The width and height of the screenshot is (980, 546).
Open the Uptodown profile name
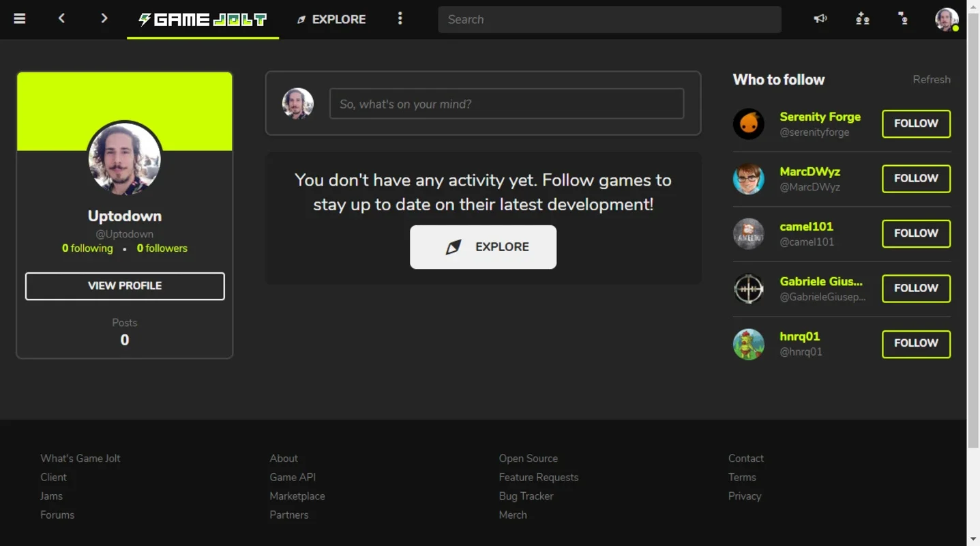pos(125,216)
